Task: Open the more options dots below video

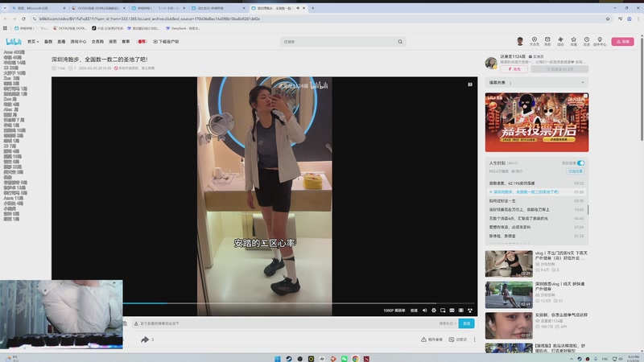Action: coord(474,339)
